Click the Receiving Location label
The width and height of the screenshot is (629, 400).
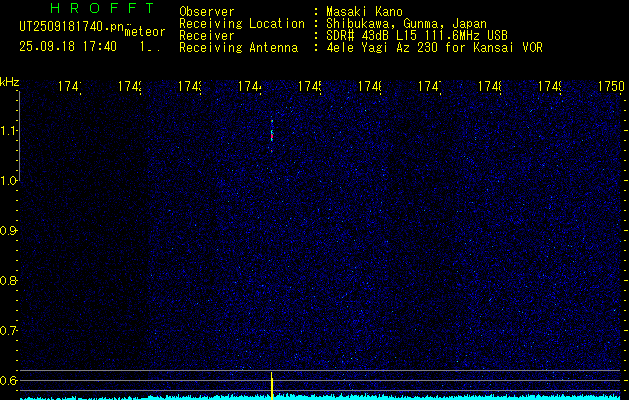pos(242,24)
